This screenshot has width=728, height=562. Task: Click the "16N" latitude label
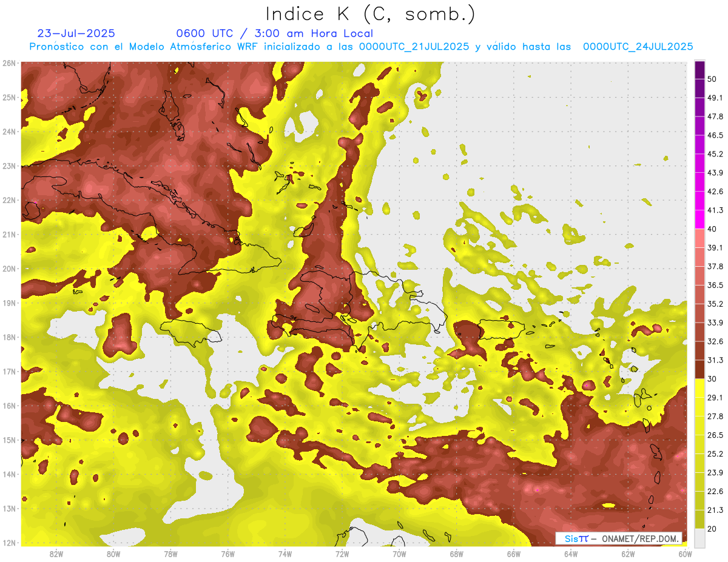click(x=9, y=406)
